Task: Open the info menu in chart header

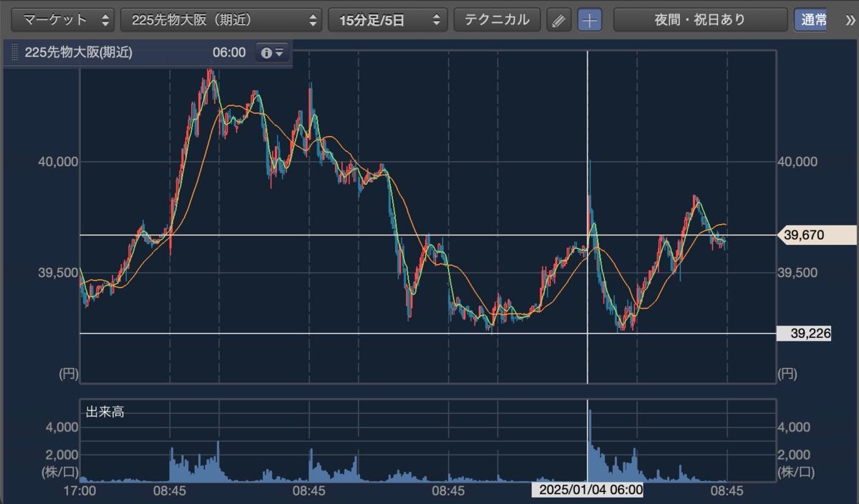Action: click(273, 52)
